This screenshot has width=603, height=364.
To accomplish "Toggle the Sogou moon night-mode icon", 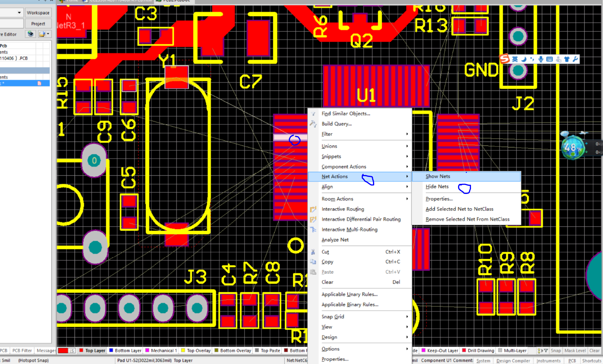I will [x=524, y=59].
